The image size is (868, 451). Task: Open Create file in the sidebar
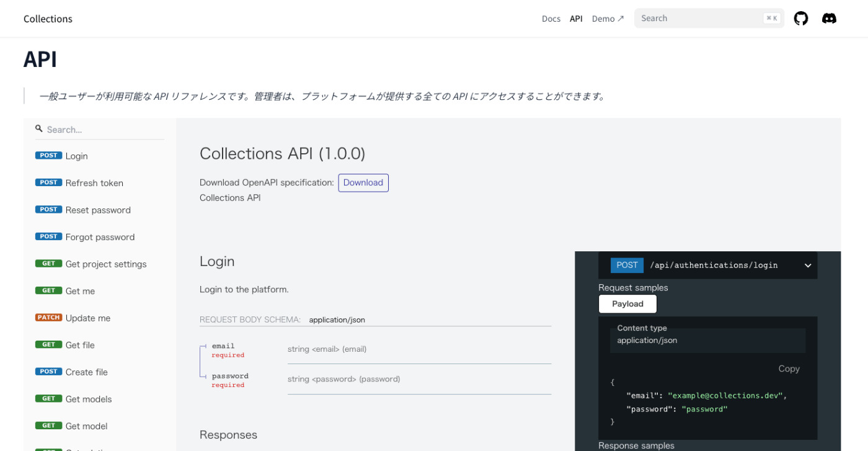87,372
